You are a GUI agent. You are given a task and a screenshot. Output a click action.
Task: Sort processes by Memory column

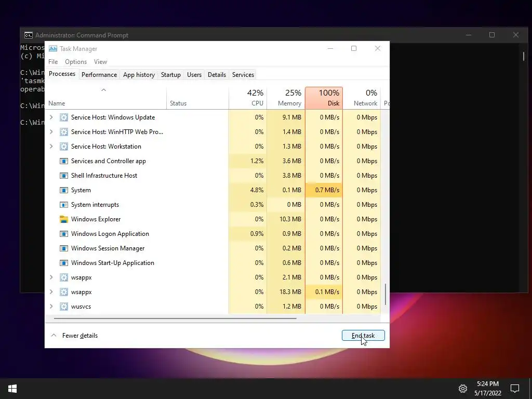click(x=286, y=98)
